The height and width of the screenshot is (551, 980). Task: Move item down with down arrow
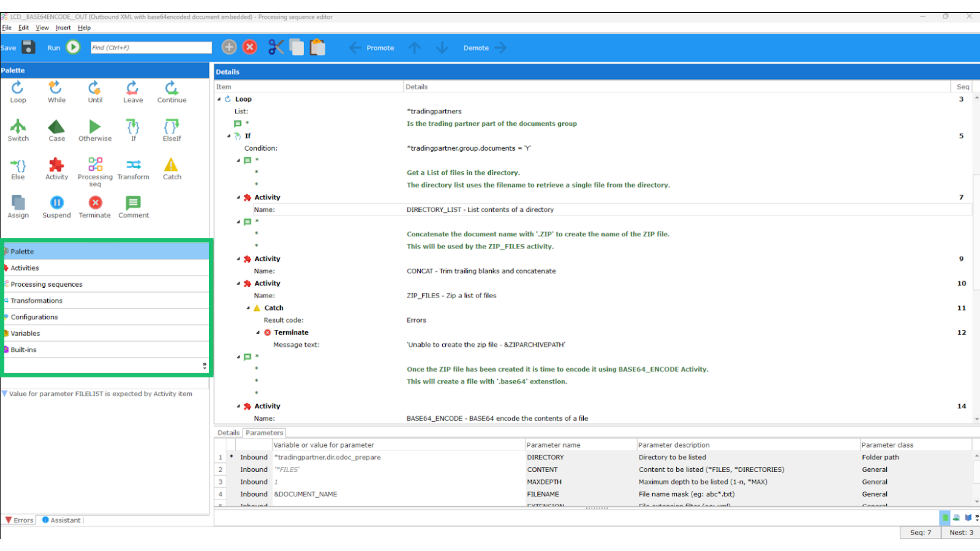click(x=442, y=48)
